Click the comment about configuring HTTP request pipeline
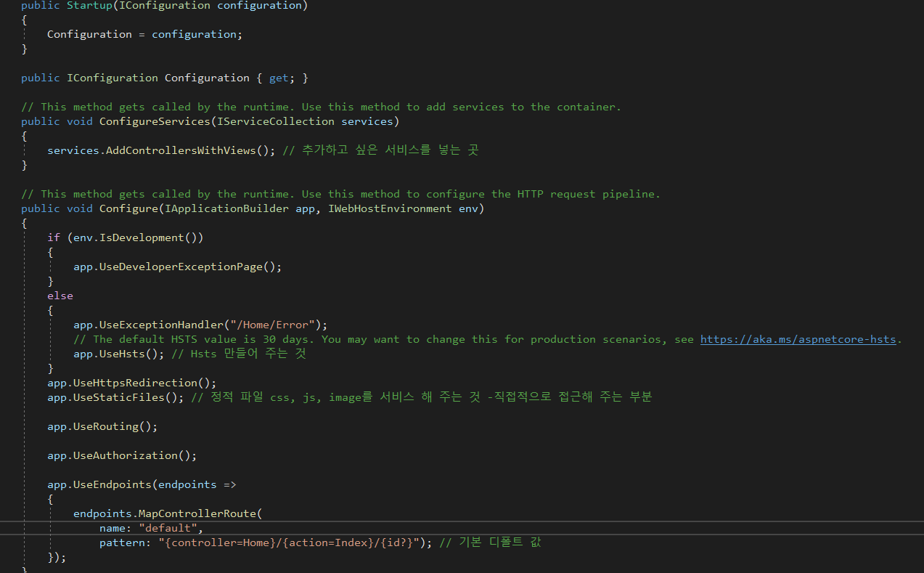 (x=340, y=194)
